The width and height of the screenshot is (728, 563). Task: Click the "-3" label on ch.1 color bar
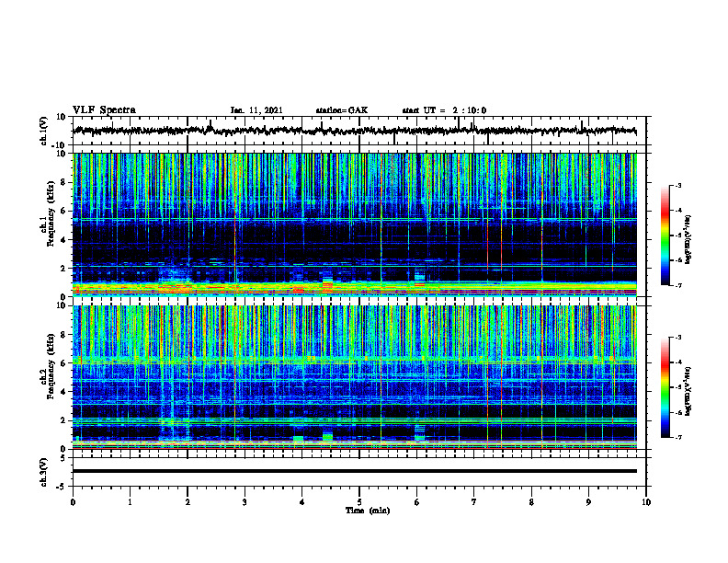[678, 186]
